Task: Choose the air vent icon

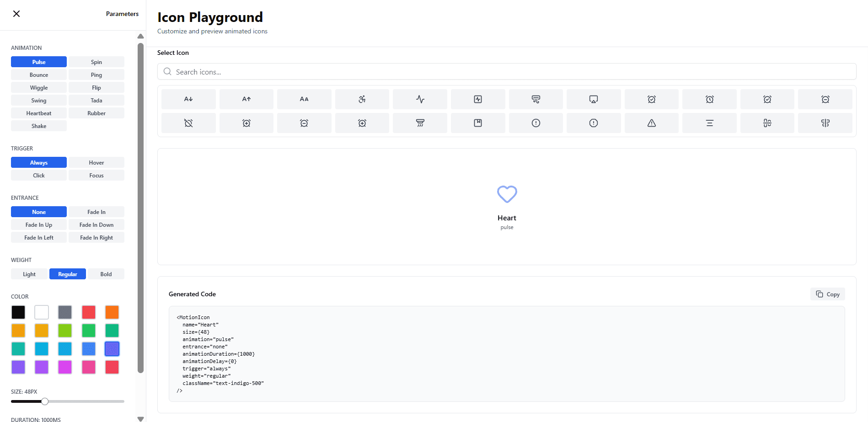Action: 536,99
